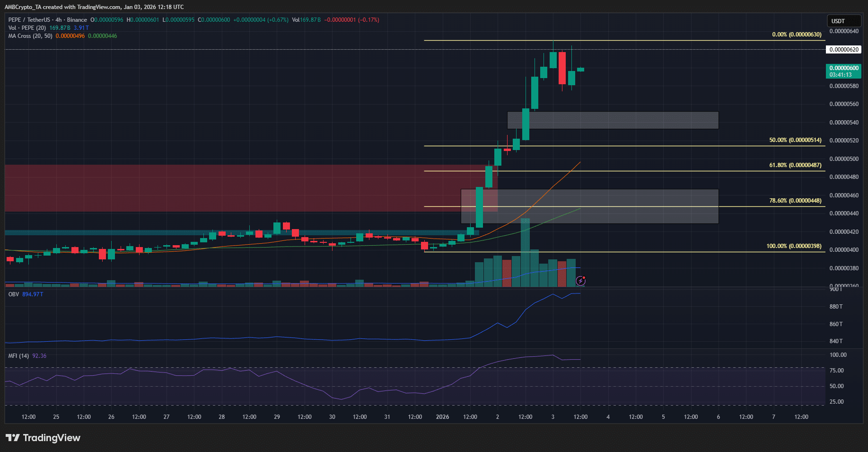Click the purple lightning promo icon on the chart
Screen dimensions: 868x452
tap(580, 281)
